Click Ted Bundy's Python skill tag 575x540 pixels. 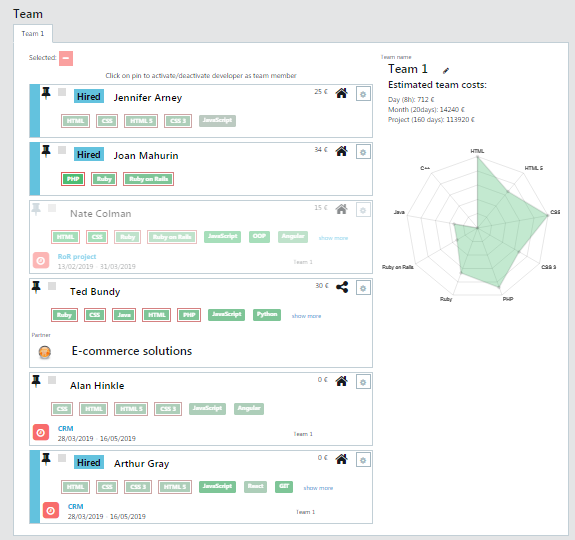coord(267,315)
